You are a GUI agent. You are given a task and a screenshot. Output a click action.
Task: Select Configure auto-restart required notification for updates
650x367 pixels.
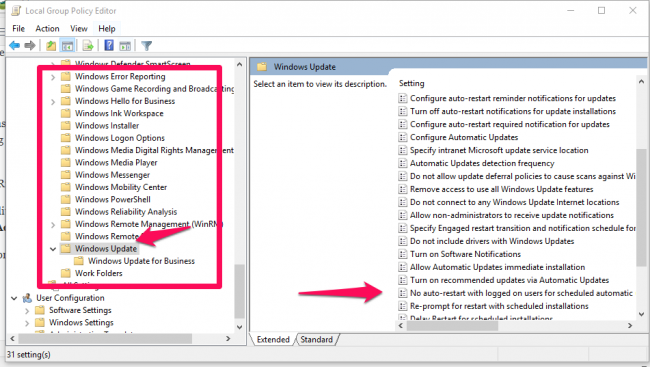point(509,124)
